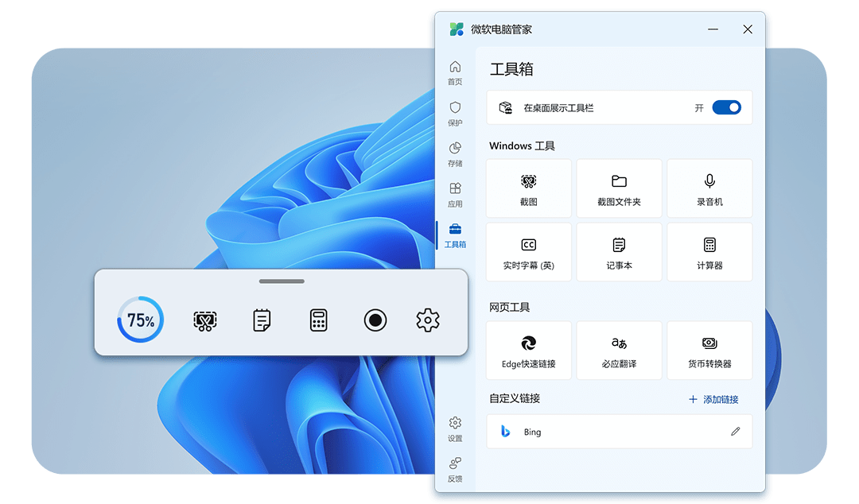
Task: Click the record button on the desktop toolbar
Action: (375, 320)
